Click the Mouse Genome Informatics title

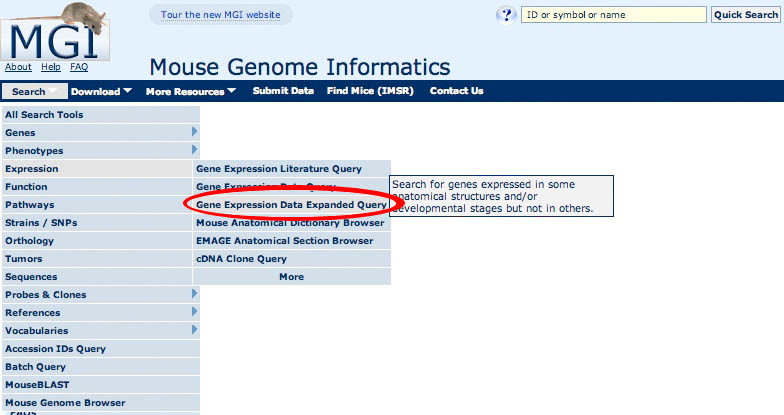[x=300, y=67]
